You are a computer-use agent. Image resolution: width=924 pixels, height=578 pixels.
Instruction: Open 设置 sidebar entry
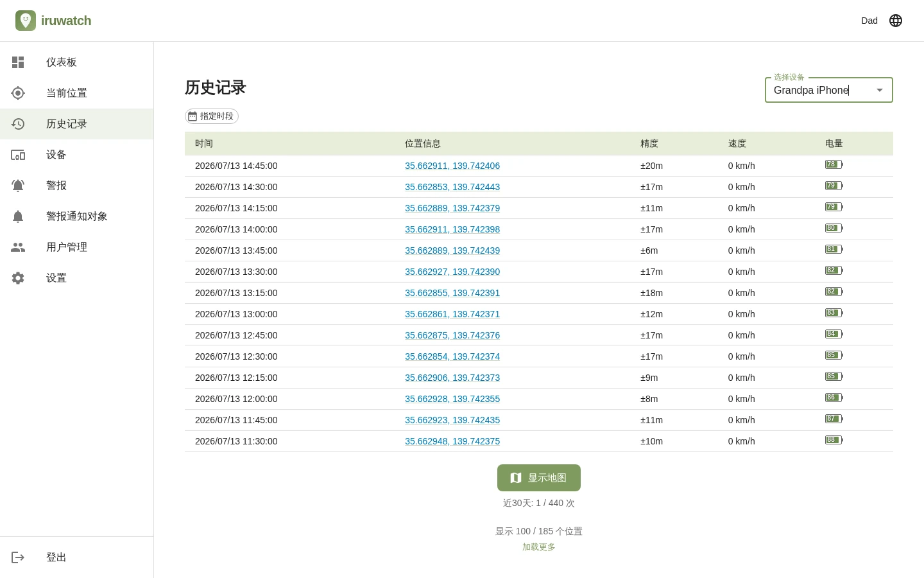point(77,278)
